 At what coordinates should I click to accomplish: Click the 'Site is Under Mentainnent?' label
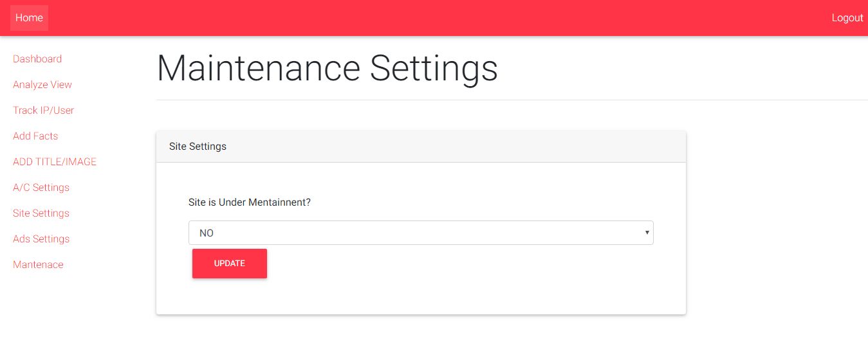(250, 203)
